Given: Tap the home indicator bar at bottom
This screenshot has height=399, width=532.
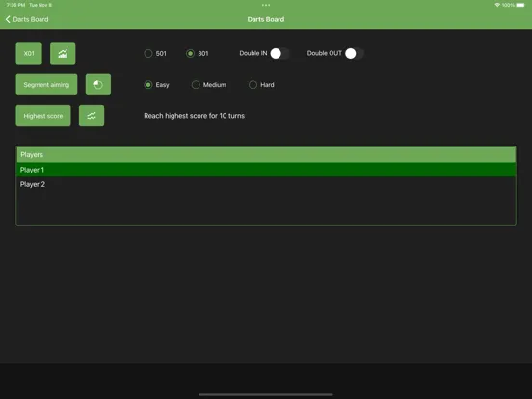Looking at the screenshot, I should [x=266, y=394].
